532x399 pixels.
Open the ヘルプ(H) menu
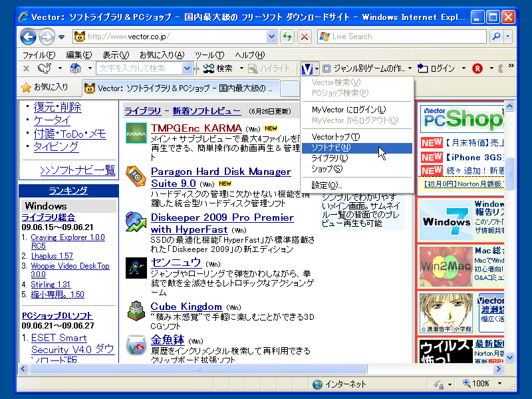(x=250, y=55)
